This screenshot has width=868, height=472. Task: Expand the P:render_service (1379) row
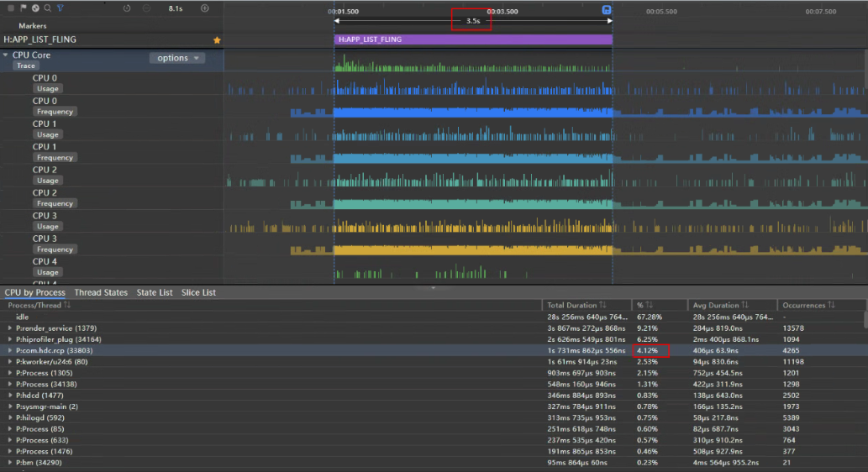pos(9,328)
